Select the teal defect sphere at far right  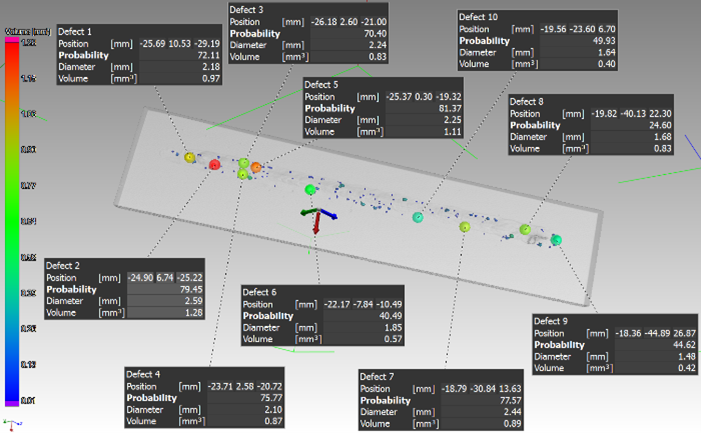(557, 238)
